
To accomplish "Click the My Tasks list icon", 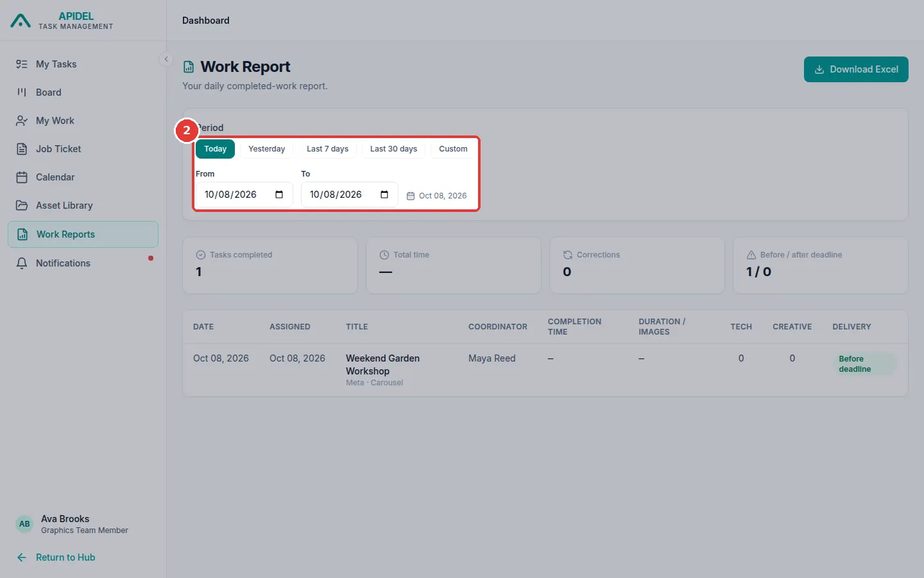I will coord(22,64).
